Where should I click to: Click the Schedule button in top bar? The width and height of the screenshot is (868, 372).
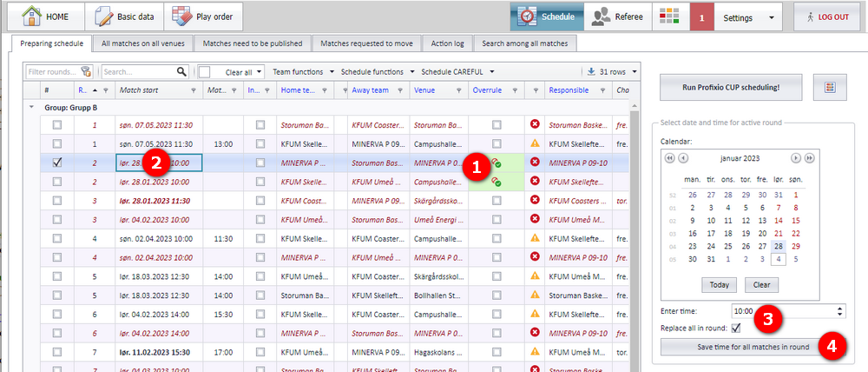click(x=546, y=17)
